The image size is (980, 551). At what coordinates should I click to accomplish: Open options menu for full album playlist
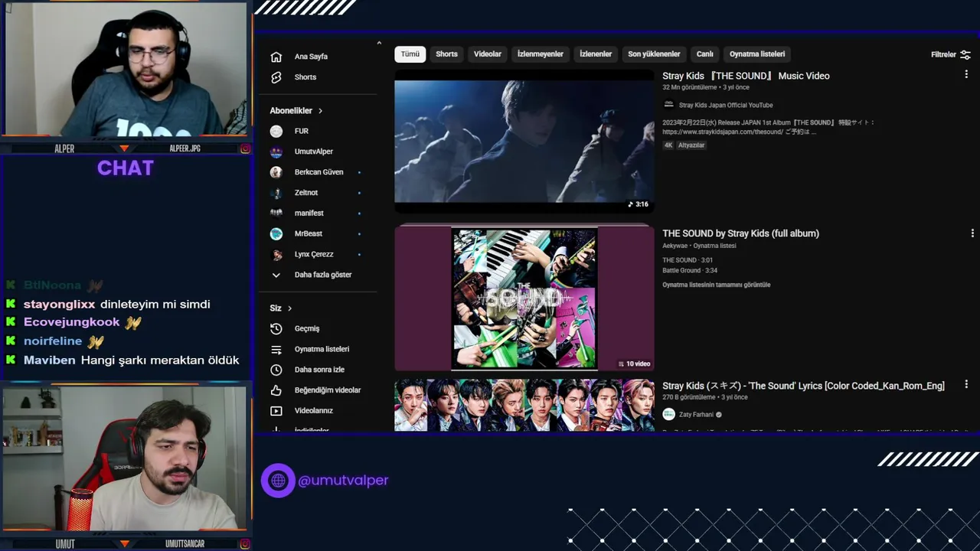click(972, 233)
